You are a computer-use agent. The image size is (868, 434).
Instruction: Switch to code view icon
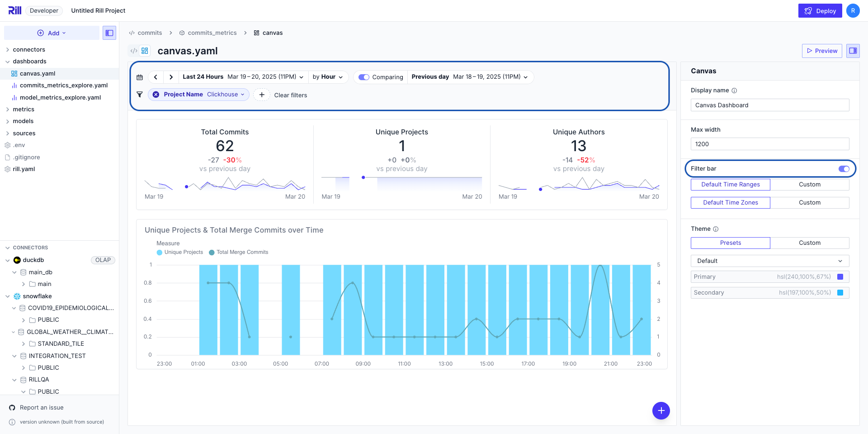134,51
